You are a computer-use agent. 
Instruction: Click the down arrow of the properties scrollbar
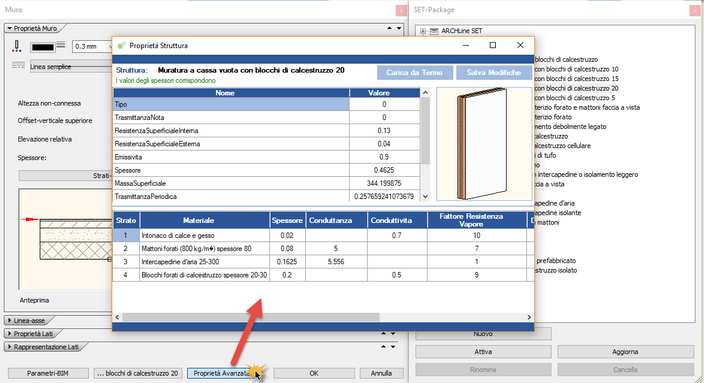tap(425, 196)
